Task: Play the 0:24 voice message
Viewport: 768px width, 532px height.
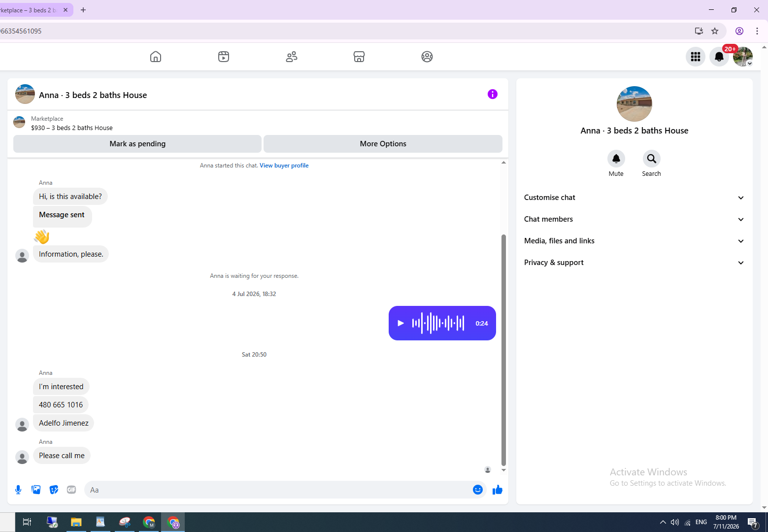Action: click(401, 323)
